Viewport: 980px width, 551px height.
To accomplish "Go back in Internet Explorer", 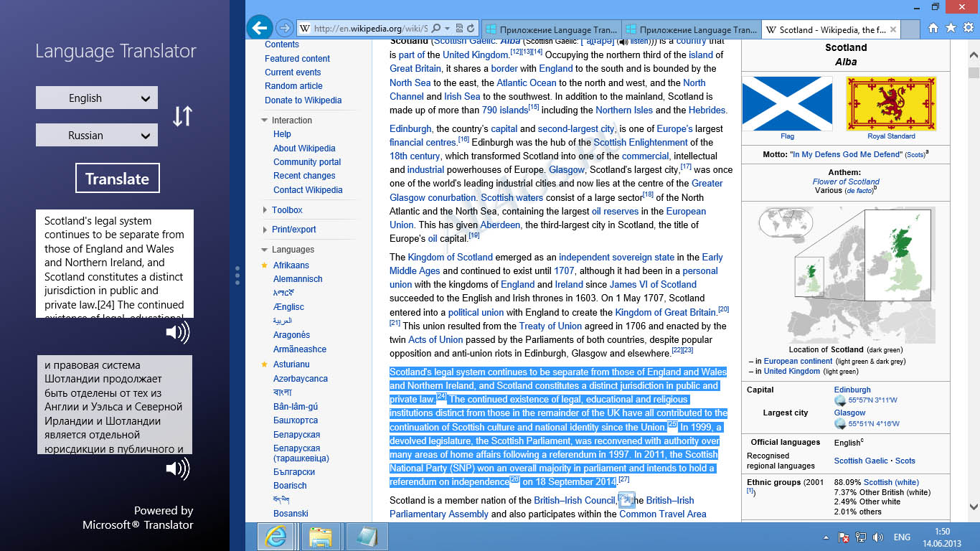I will coord(260,28).
